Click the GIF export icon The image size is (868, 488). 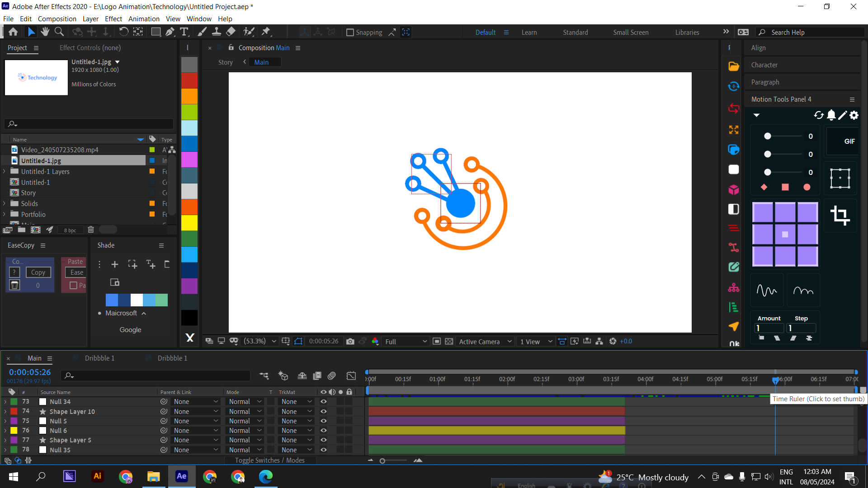(x=849, y=141)
